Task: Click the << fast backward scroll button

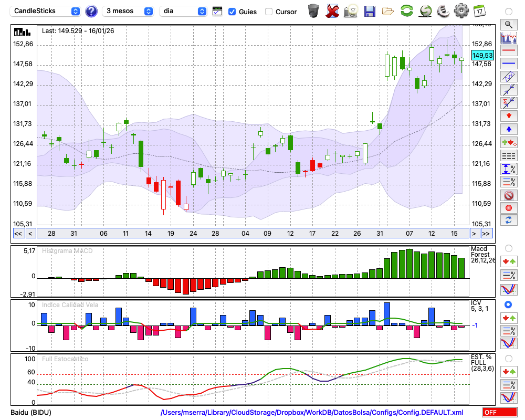Action: click(18, 234)
